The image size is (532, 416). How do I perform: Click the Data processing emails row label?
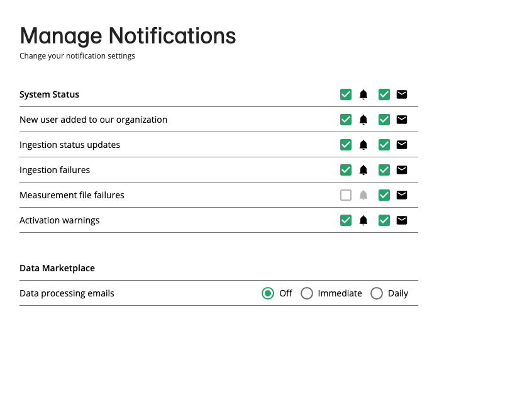(x=67, y=293)
